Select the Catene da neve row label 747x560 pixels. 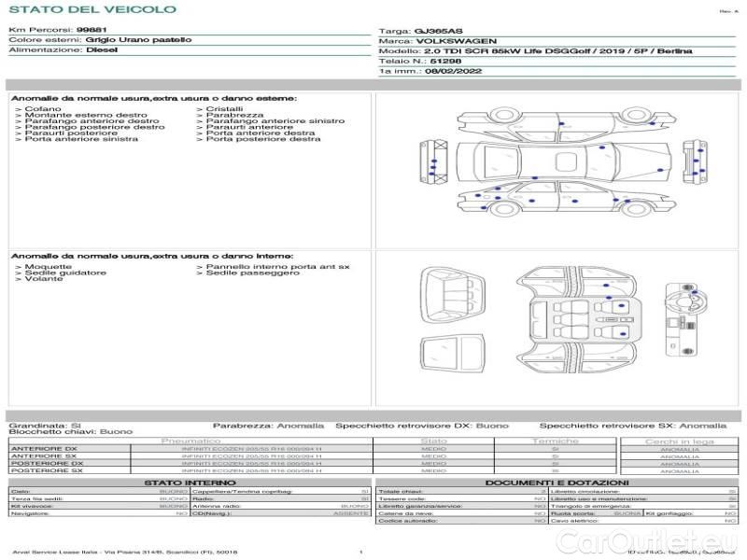pyautogui.click(x=406, y=514)
